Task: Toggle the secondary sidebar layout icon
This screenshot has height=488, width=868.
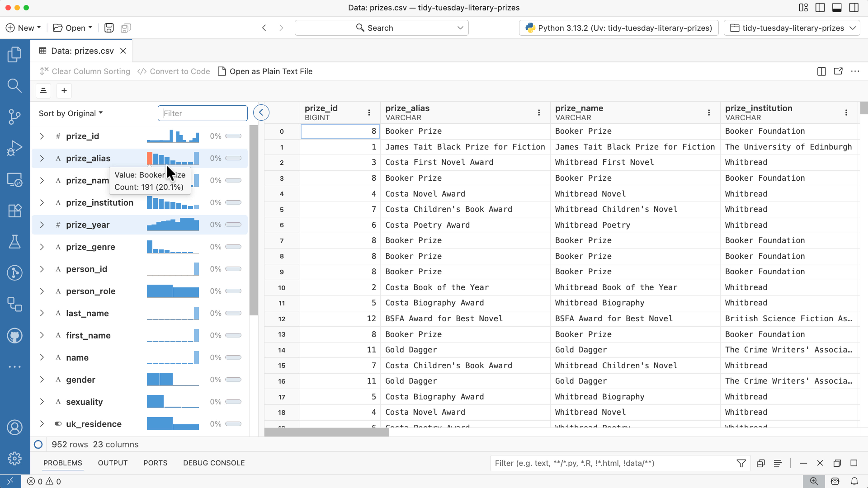Action: [x=854, y=8]
